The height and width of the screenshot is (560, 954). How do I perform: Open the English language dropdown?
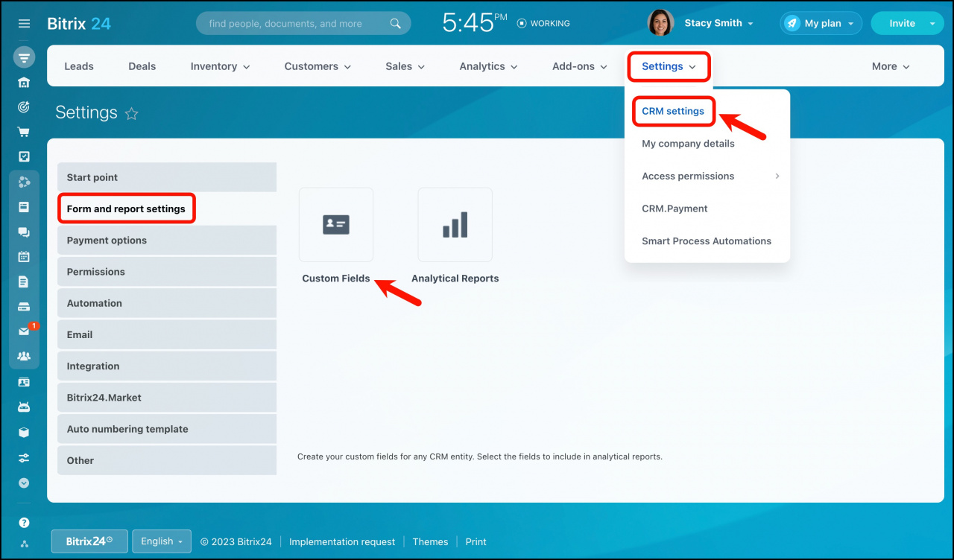(x=162, y=541)
